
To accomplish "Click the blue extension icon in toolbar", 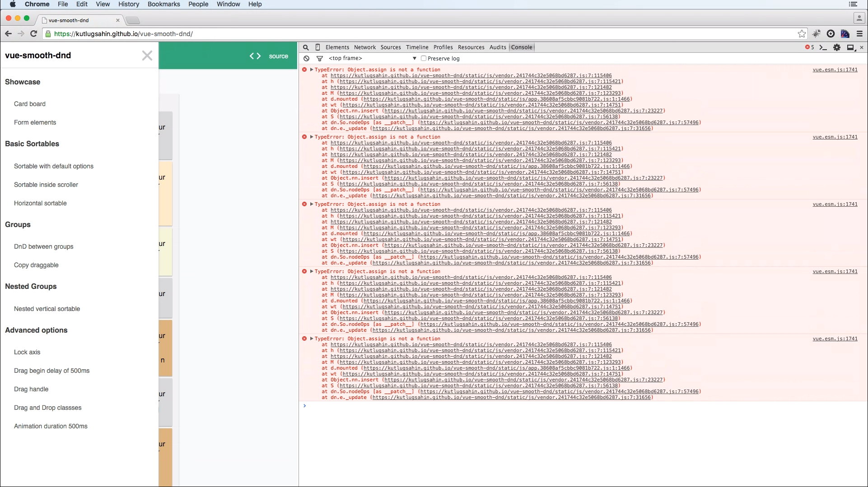I will pos(845,34).
